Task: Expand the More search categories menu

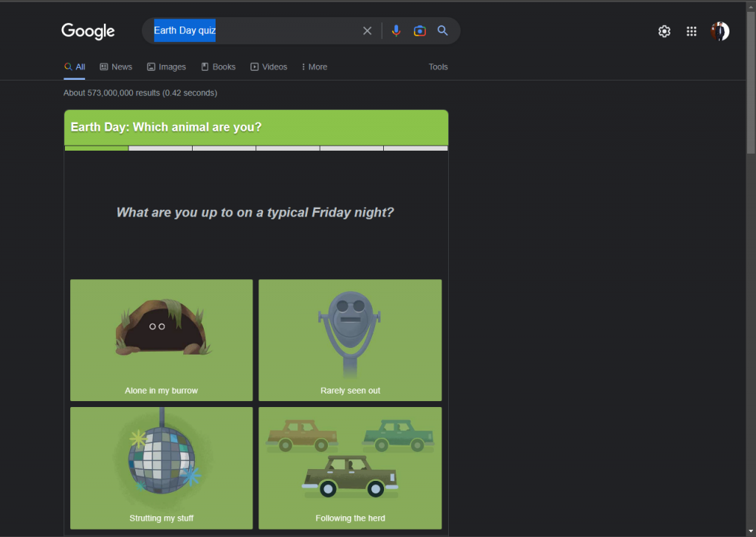Action: [x=315, y=67]
